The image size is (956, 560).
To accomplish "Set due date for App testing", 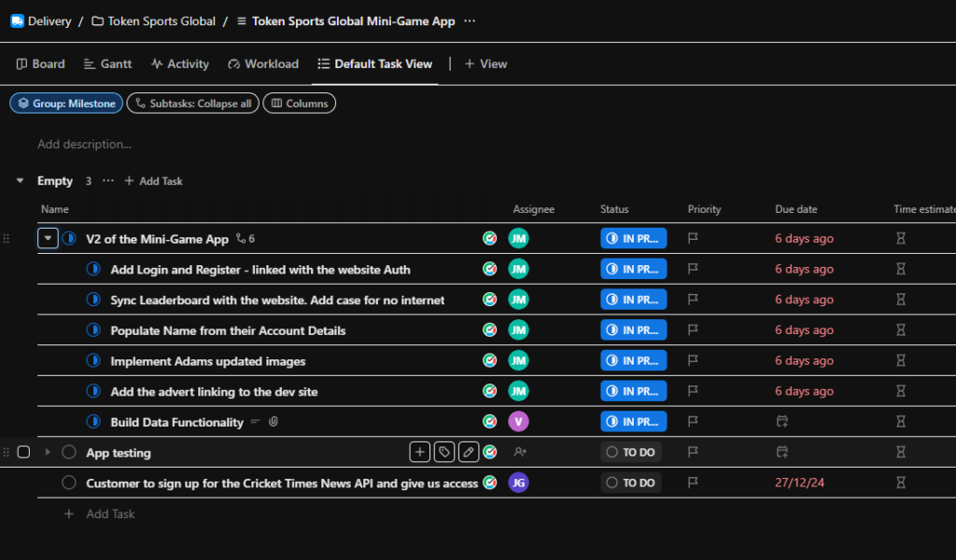I will 782,453.
